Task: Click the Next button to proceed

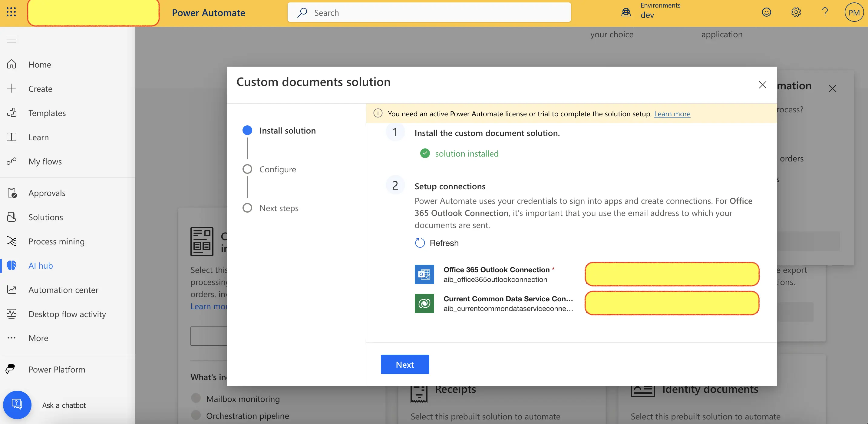Action: pos(405,364)
